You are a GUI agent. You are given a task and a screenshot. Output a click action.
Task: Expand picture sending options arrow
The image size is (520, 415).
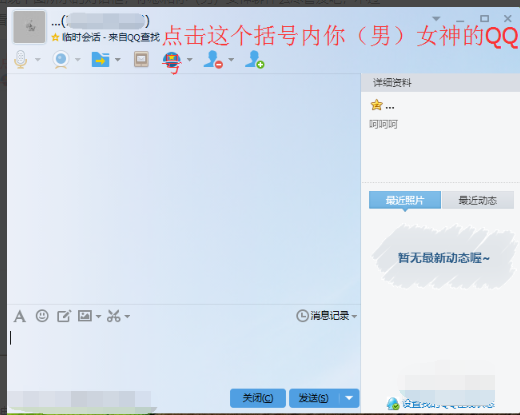pos(98,316)
